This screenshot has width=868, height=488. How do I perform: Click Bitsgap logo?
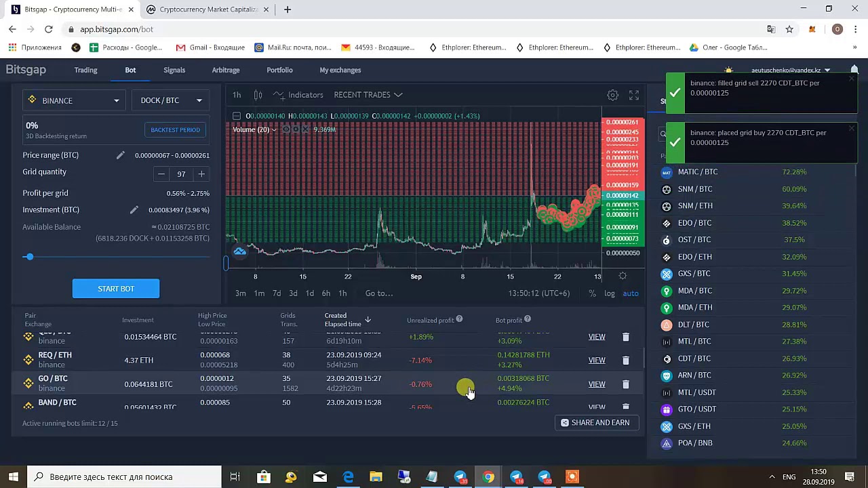click(26, 70)
